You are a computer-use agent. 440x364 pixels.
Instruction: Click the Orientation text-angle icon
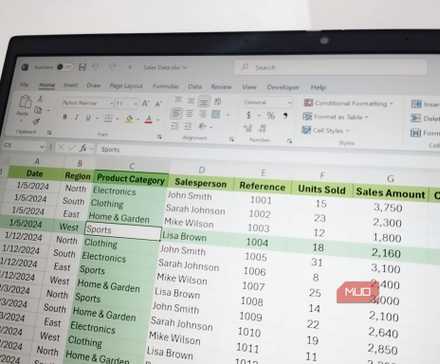click(217, 101)
